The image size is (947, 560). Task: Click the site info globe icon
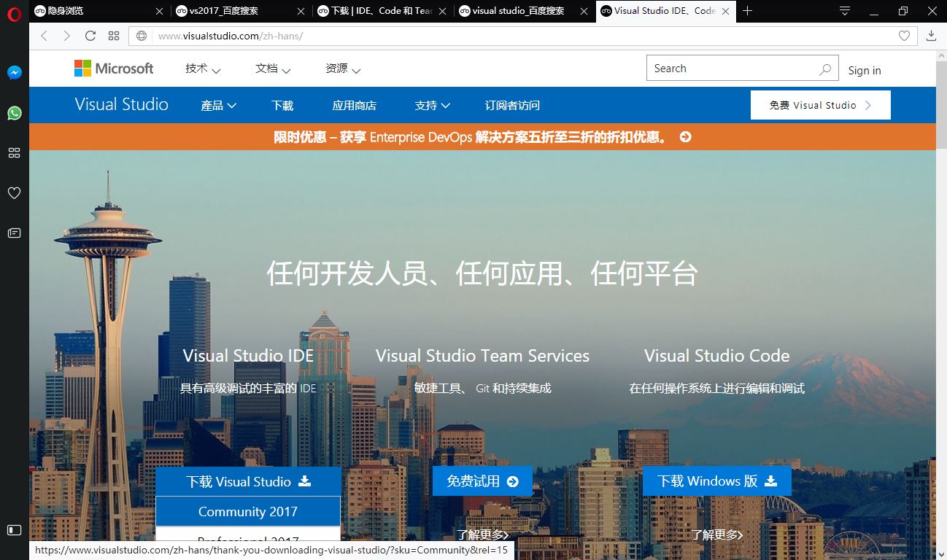[x=142, y=36]
